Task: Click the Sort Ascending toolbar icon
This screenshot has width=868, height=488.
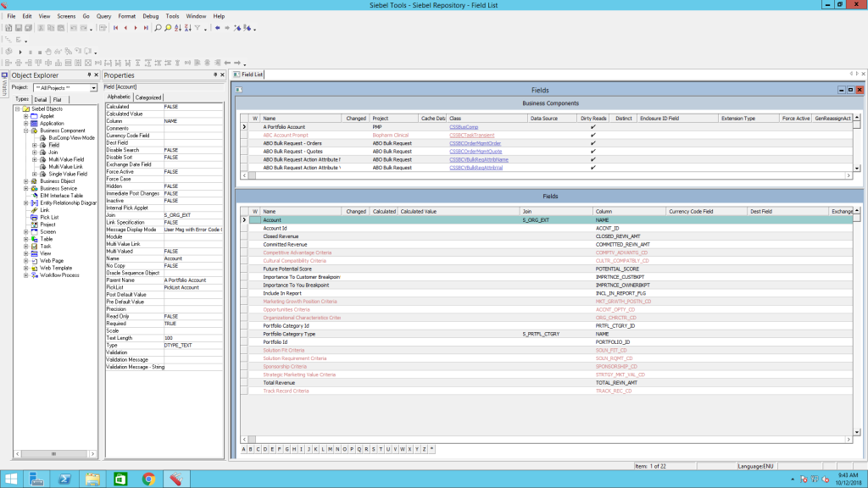Action: coord(177,26)
